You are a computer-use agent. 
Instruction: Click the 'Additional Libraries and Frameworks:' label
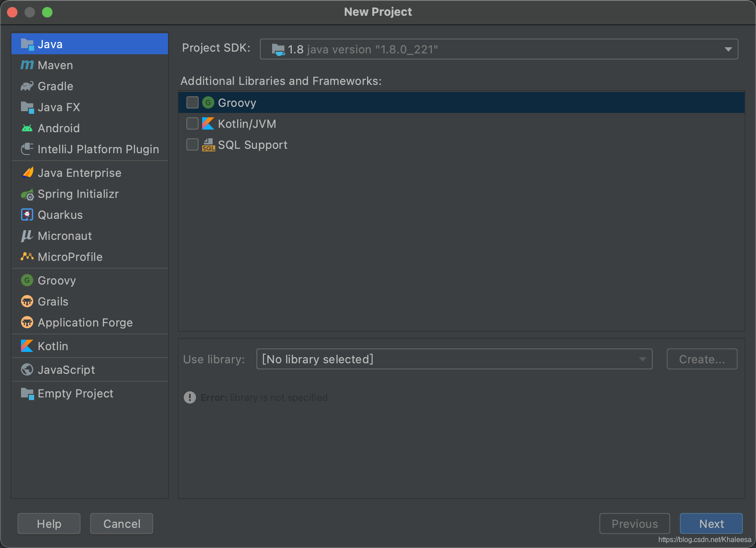point(281,81)
